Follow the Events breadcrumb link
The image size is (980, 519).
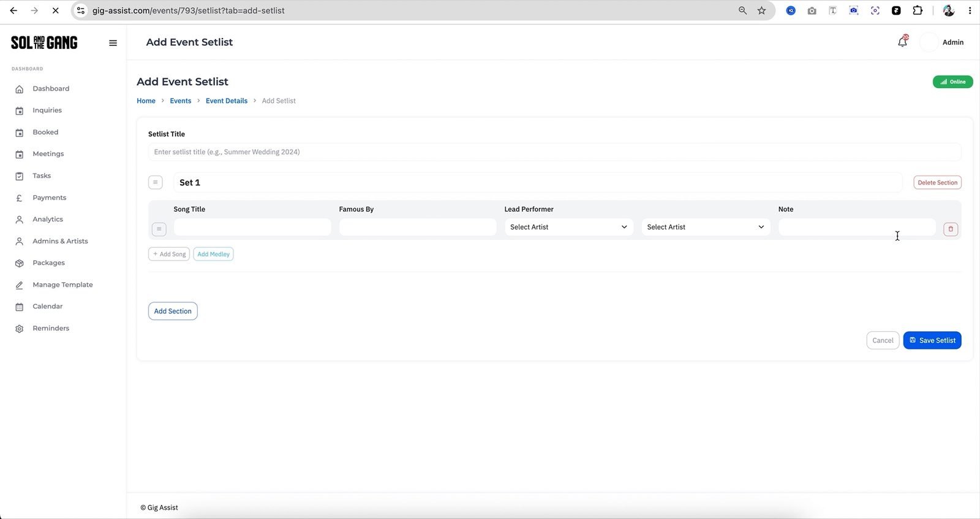point(181,101)
